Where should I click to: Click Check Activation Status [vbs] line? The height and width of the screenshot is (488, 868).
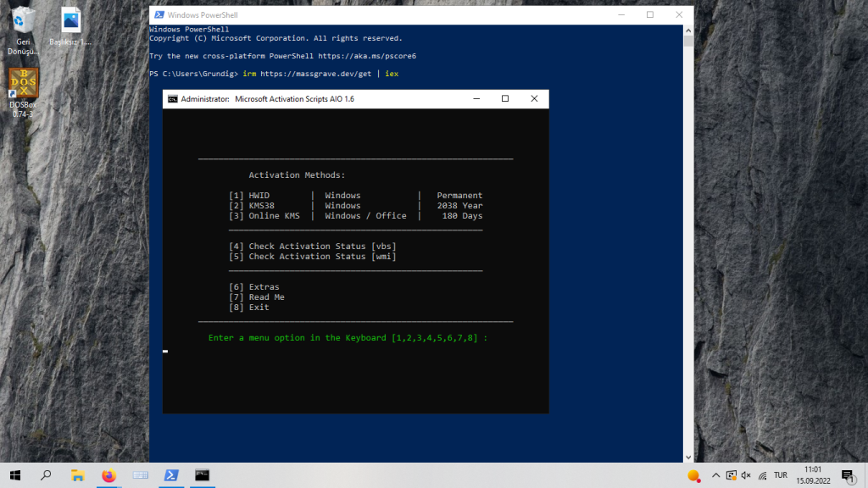(312, 247)
